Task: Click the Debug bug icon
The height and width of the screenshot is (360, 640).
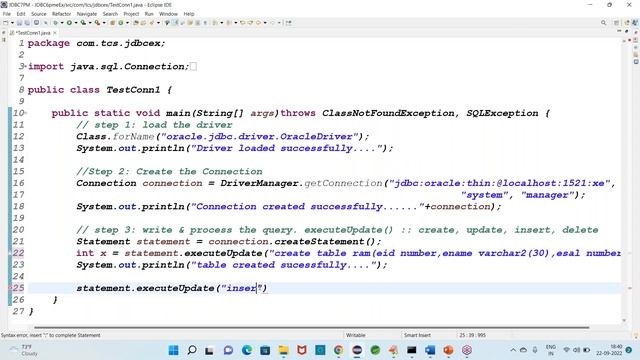Action: 55,23
